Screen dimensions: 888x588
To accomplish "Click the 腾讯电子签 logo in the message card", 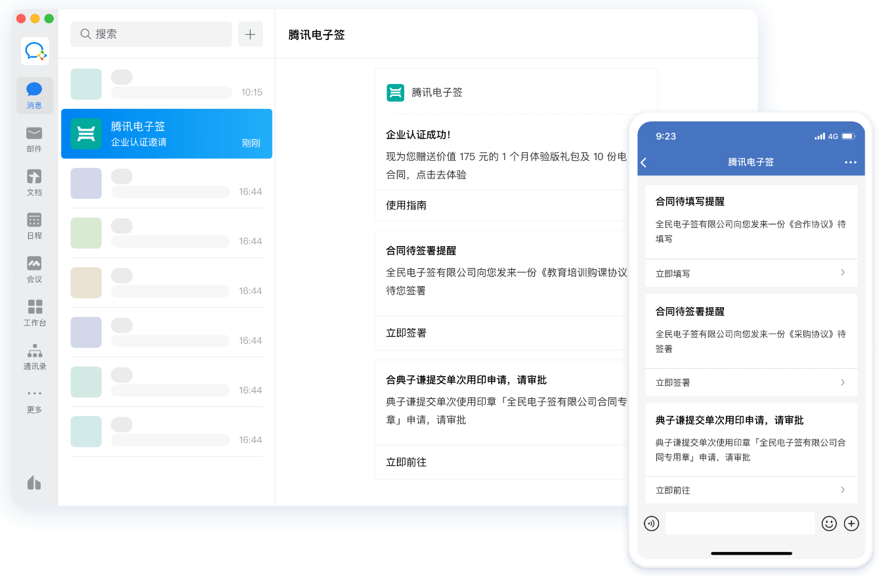I will coord(395,93).
